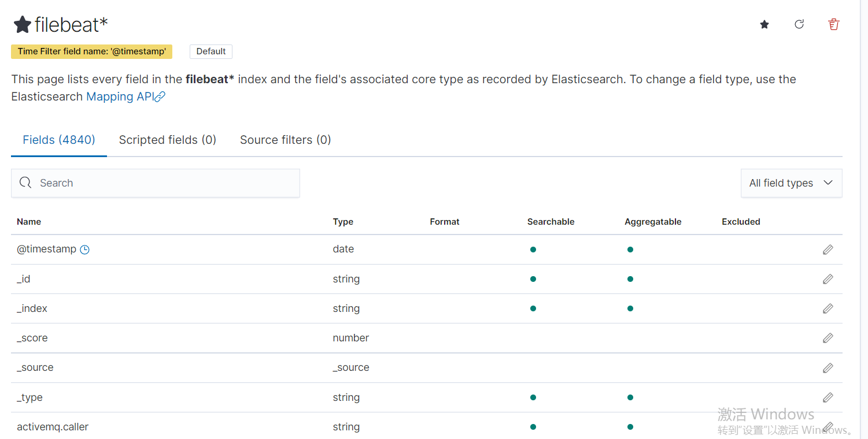Screen dimensions: 868x439
Task: Click Excluded column header
Action: 741,222
